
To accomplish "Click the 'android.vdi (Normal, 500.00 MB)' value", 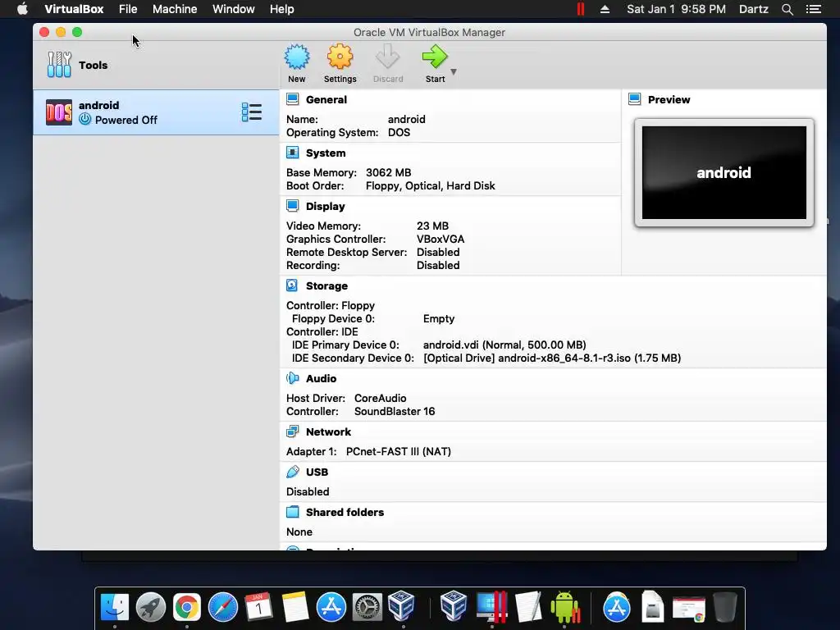I will (x=504, y=345).
